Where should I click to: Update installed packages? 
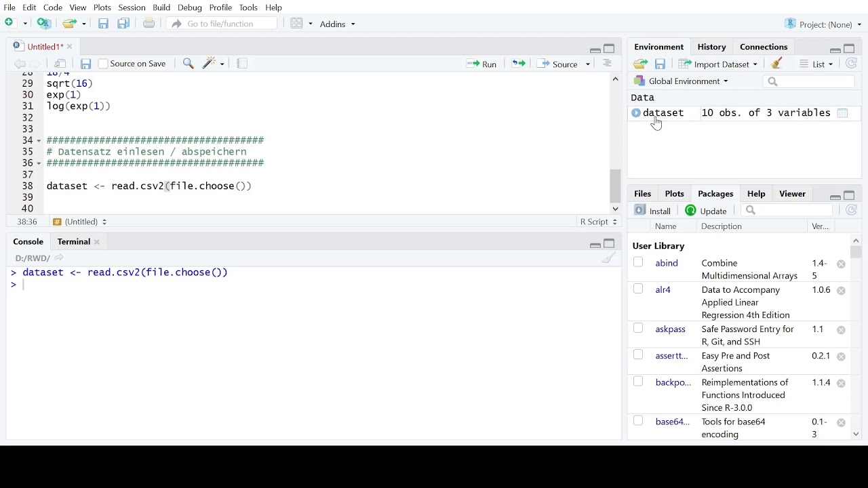pos(706,211)
